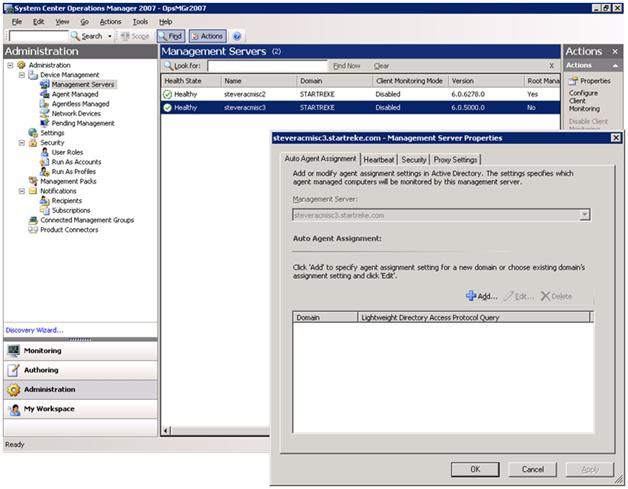The image size is (628, 489).
Task: Click the Administration gear icon in navigation
Action: pyautogui.click(x=14, y=389)
